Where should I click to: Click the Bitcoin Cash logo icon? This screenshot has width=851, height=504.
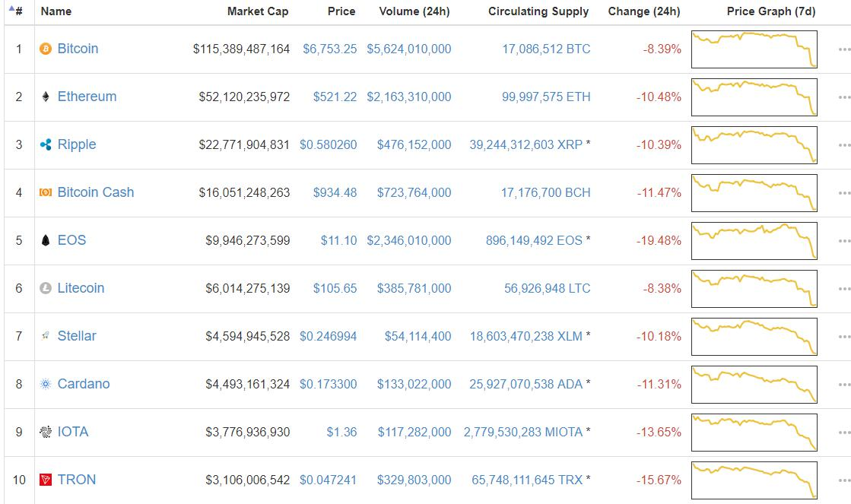pos(46,192)
